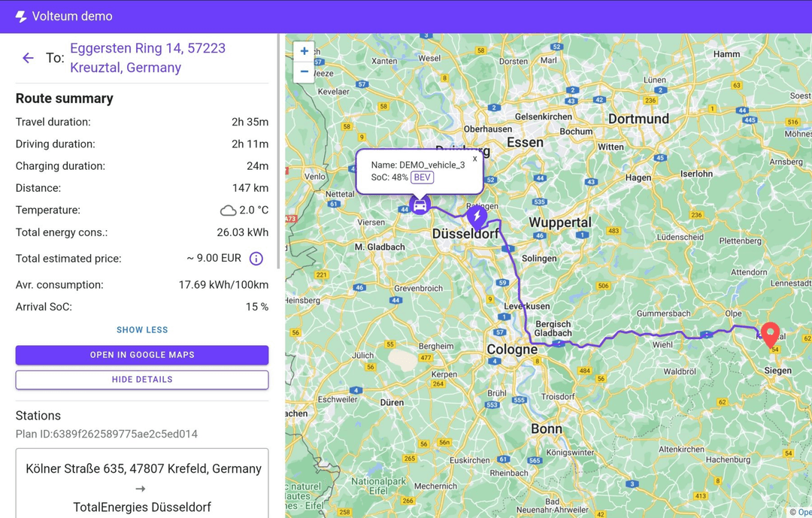Select the Kölner Straße to TotalEnergies station card
Viewport: 812px width, 518px height.
(x=142, y=483)
